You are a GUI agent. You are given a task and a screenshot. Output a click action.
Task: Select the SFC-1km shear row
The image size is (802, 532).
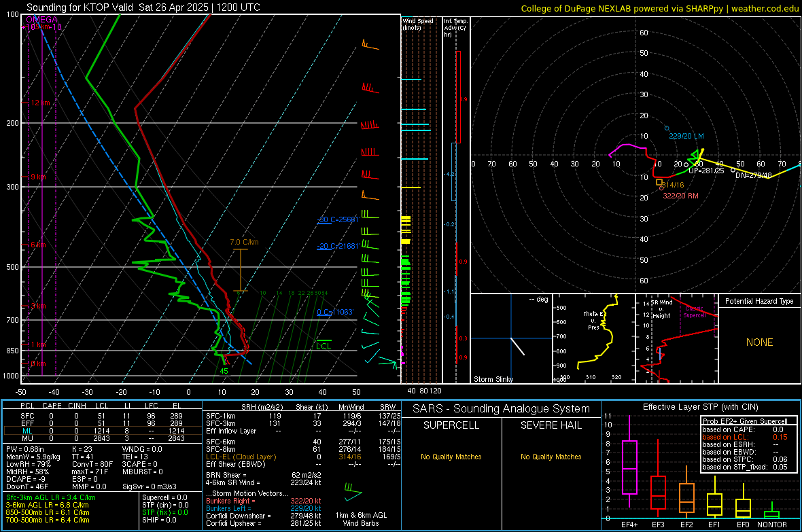pos(303,416)
